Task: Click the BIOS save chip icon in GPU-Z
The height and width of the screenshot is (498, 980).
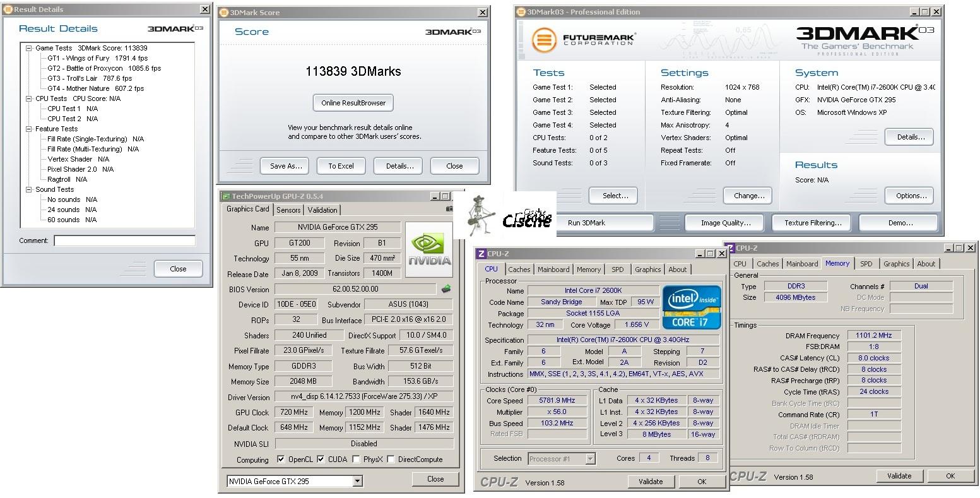Action: coord(446,289)
